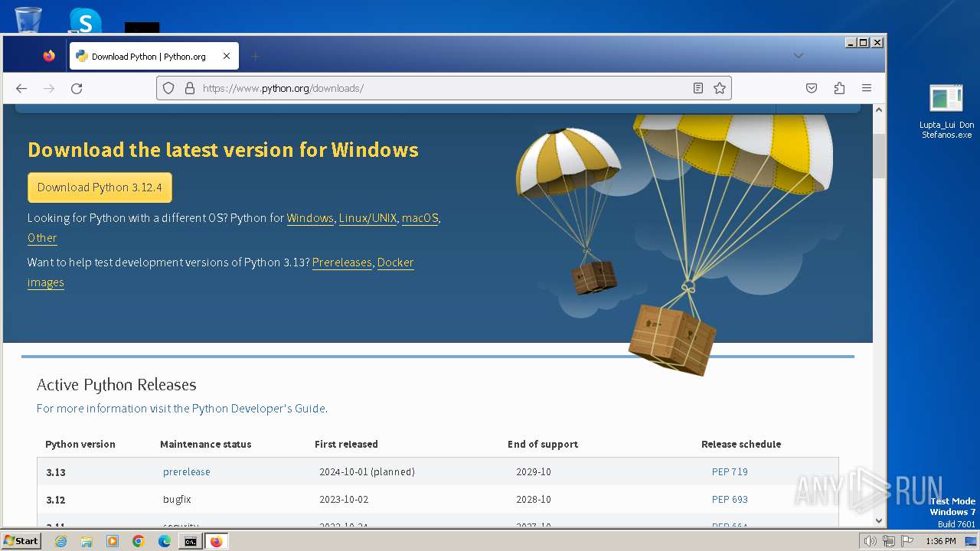Open the Windows Start menu
This screenshot has width=980, height=551.
pyautogui.click(x=21, y=541)
